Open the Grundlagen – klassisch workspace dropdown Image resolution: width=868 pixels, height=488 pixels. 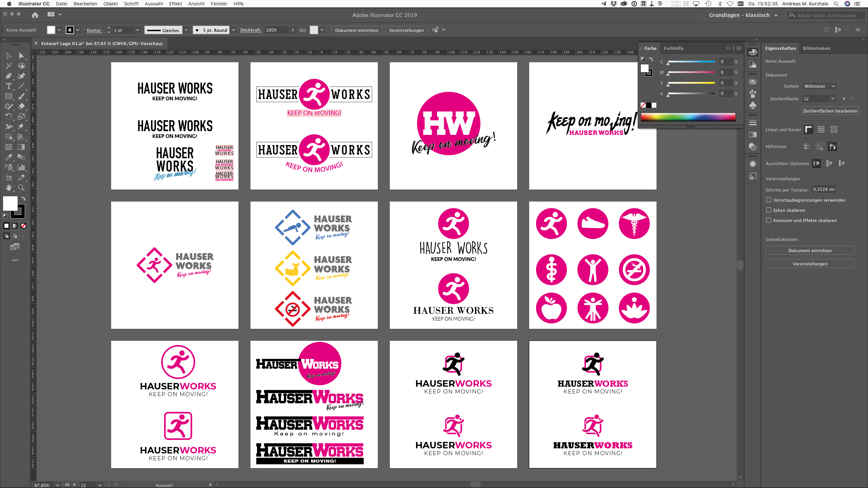pos(743,15)
